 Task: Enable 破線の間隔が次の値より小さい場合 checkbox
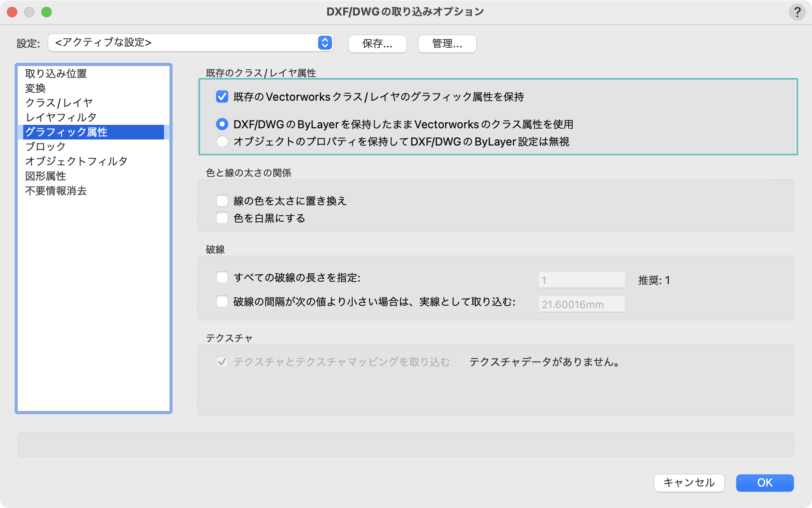[x=222, y=301]
